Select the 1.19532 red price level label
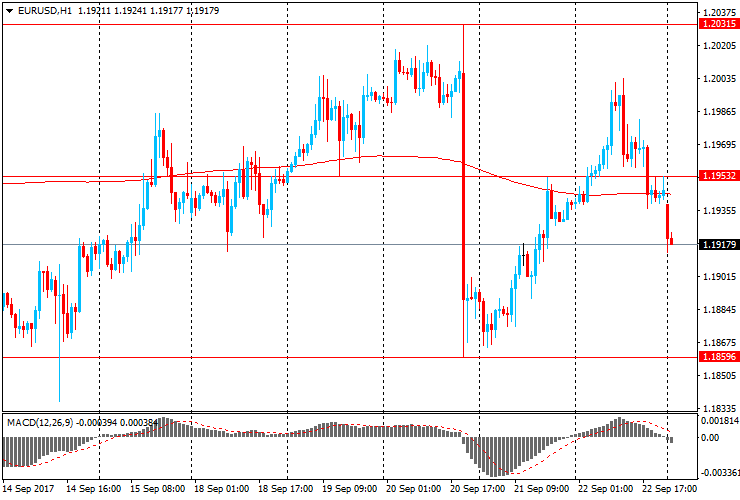Image resolution: width=740 pixels, height=500 pixels. (x=719, y=176)
